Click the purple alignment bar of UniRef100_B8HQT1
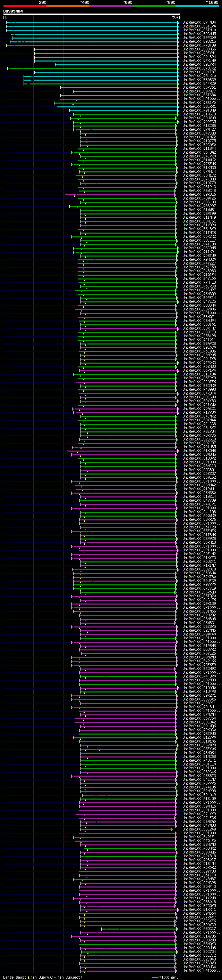222x980 pixels. click(128, 317)
